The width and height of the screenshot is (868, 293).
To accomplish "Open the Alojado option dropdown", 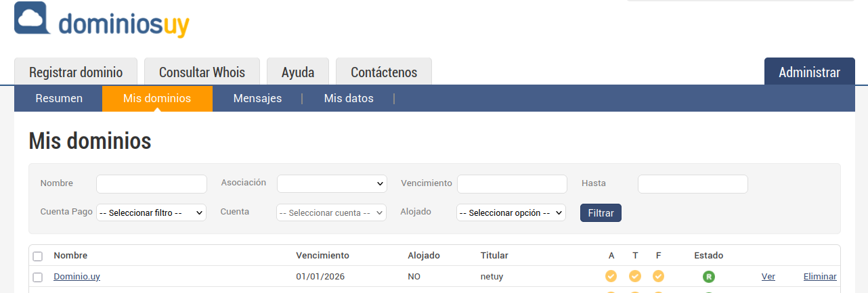I will [x=511, y=212].
